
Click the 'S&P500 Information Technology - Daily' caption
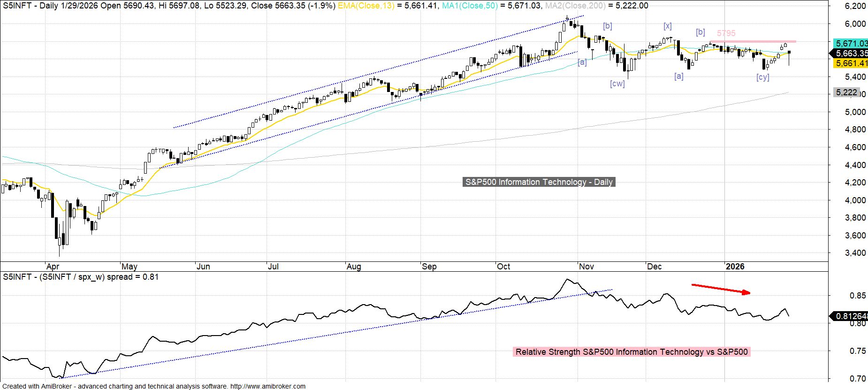coord(539,182)
